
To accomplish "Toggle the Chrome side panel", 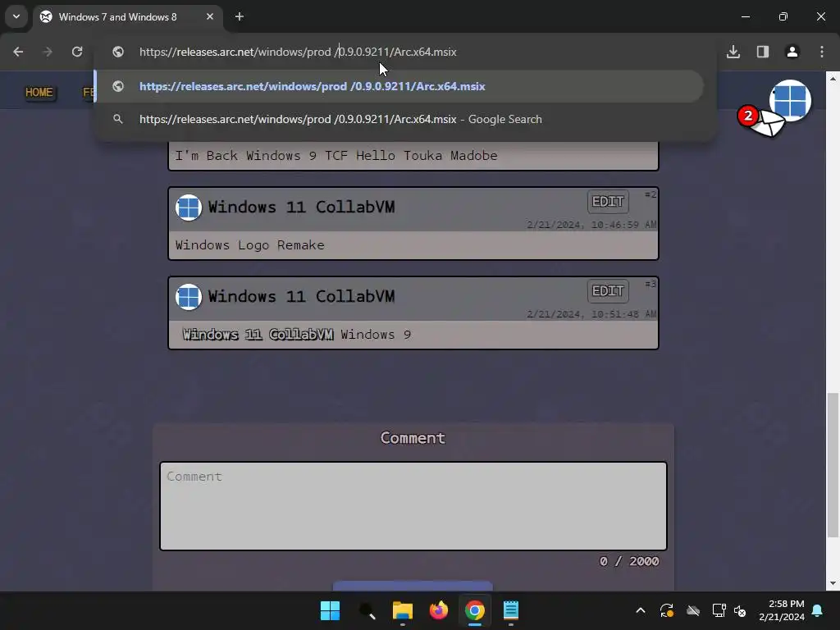I will tap(763, 52).
